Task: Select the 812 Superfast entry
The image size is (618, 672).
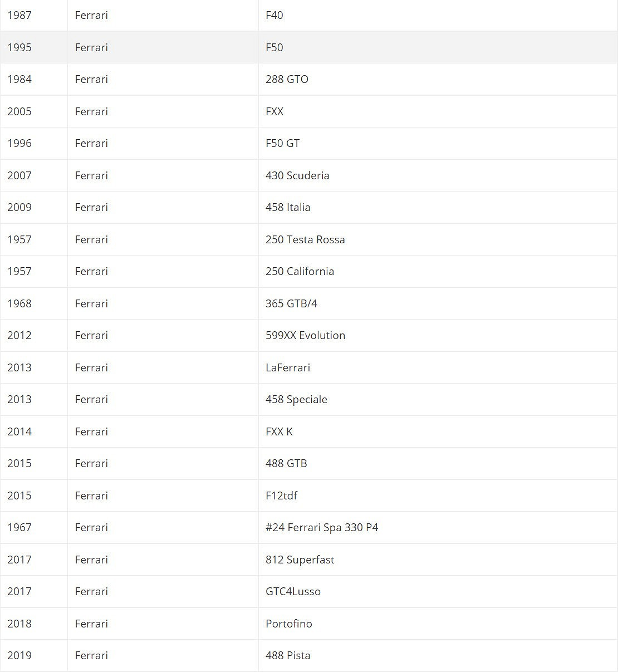Action: 300,560
